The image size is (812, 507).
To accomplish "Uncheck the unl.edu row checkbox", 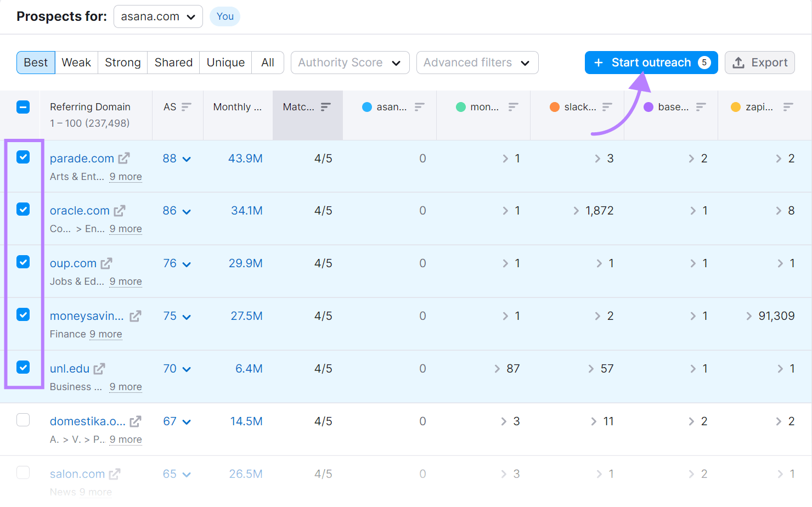I will point(23,367).
